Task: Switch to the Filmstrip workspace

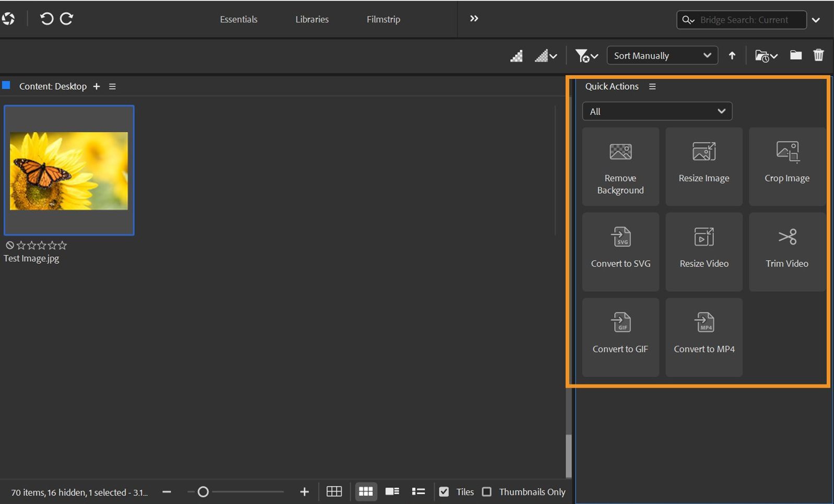Action: [383, 19]
